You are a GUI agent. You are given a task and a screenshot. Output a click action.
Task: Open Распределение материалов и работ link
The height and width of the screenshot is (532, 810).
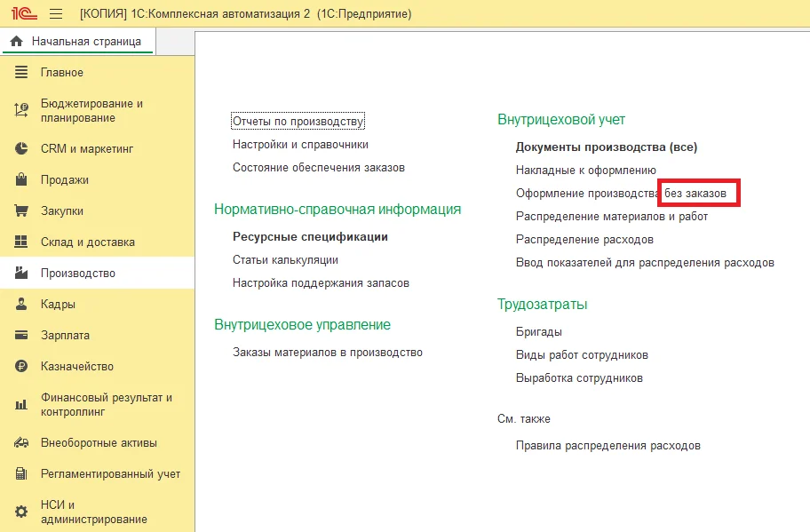click(612, 217)
